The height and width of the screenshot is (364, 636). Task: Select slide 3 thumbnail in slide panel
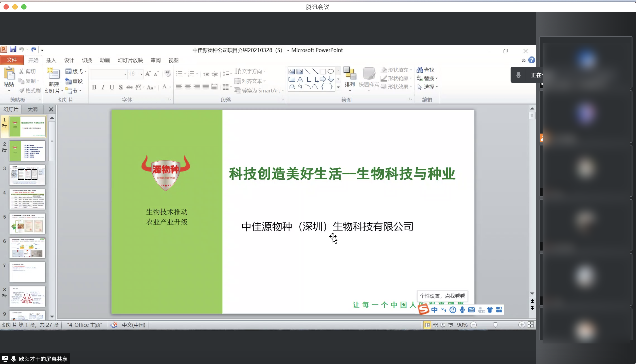(27, 175)
